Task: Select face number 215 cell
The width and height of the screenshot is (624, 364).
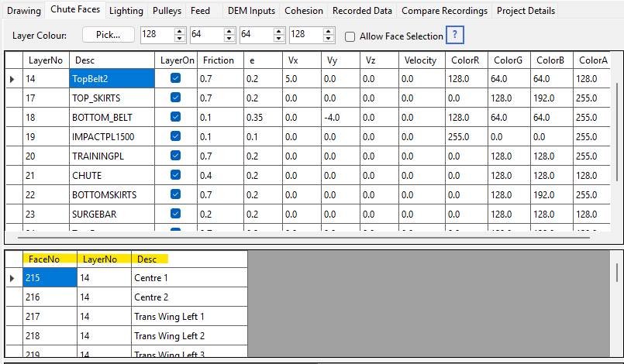Action: click(x=50, y=277)
